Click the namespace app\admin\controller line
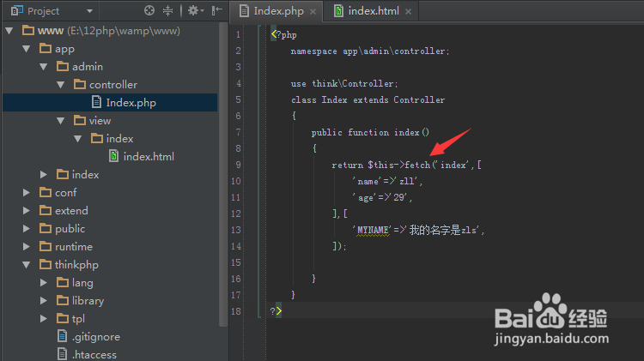 [x=370, y=51]
